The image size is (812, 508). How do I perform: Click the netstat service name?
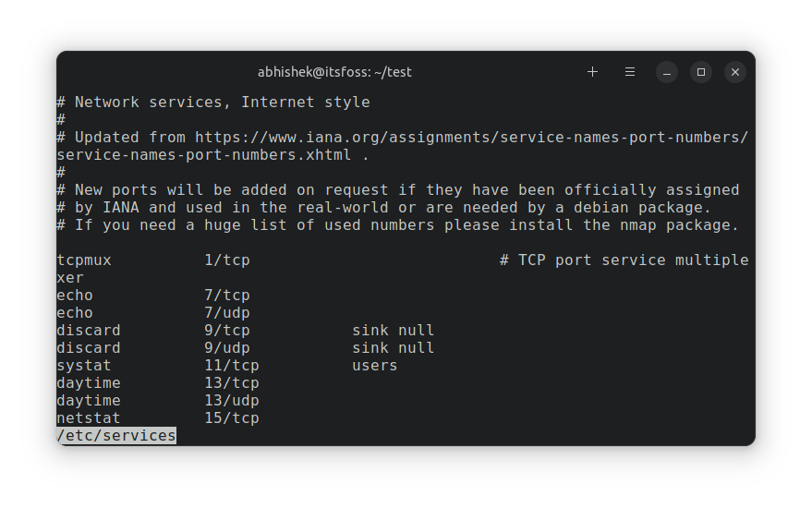pos(89,418)
